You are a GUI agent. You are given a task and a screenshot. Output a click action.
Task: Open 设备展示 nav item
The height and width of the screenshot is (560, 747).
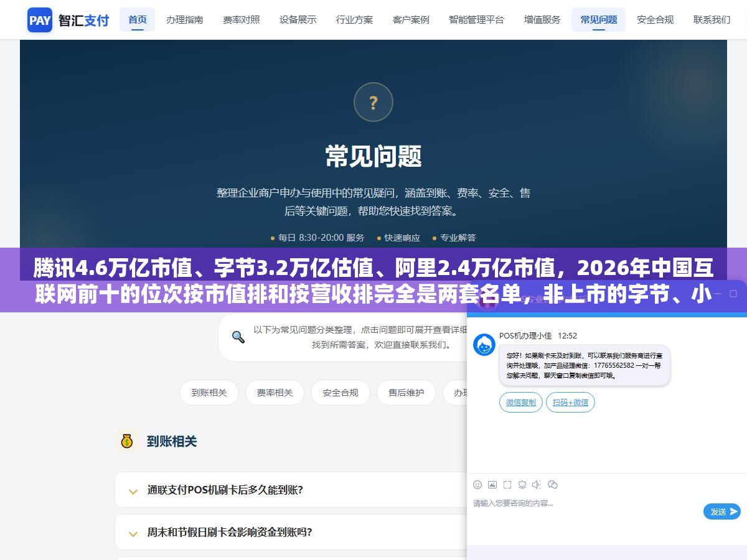pyautogui.click(x=298, y=20)
